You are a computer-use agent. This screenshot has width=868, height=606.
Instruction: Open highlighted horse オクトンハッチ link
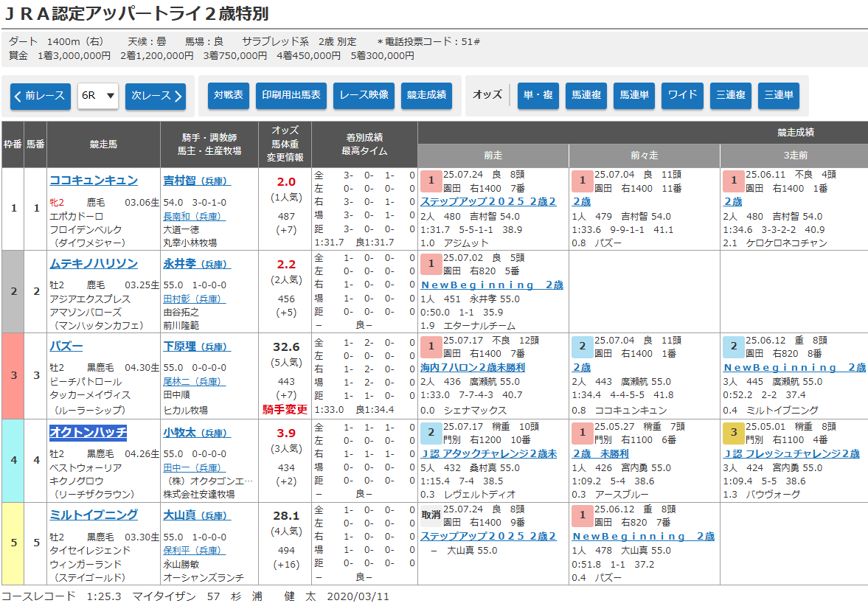click(x=88, y=432)
